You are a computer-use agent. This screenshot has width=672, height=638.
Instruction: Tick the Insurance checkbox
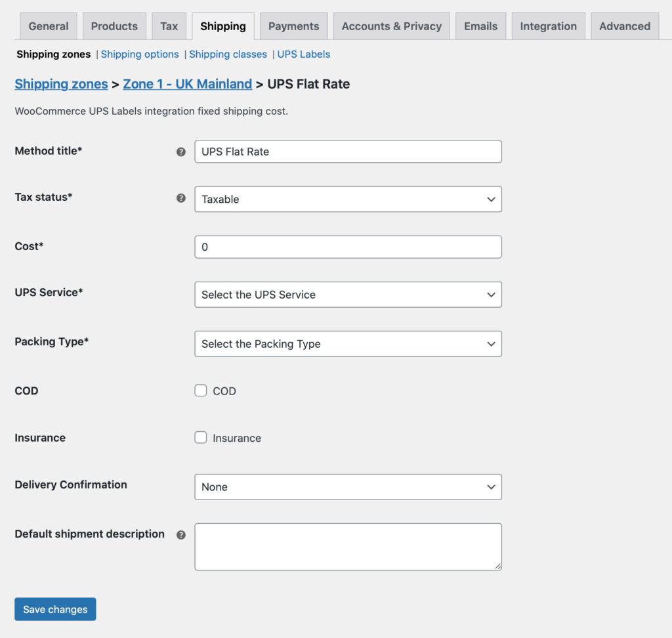(x=201, y=438)
